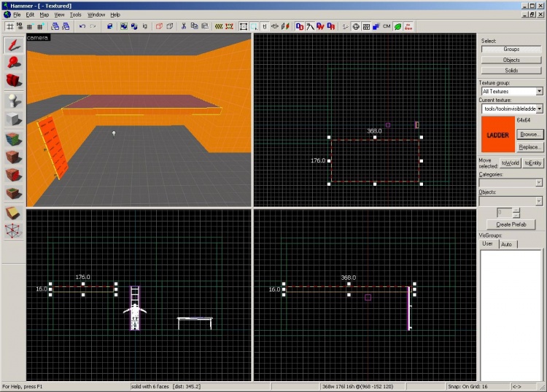Switch to the Auto VisGroups tab
The image size is (547, 392).
506,244
